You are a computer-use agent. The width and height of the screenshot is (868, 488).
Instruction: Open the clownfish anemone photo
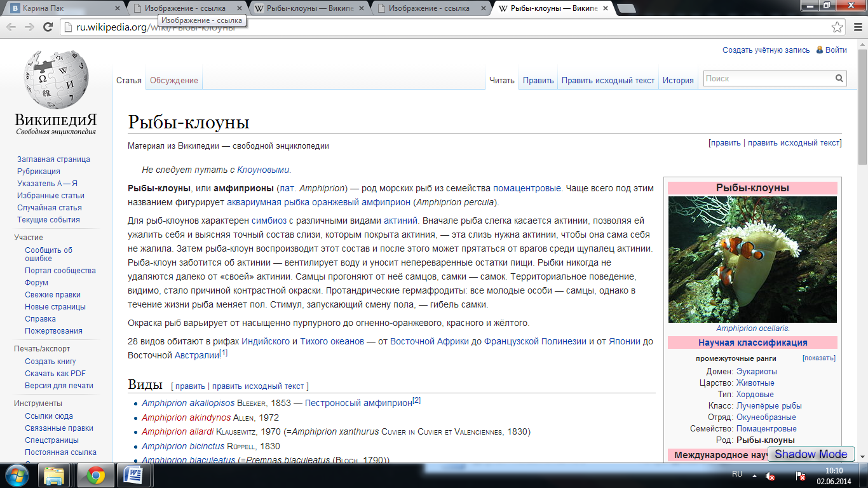752,259
